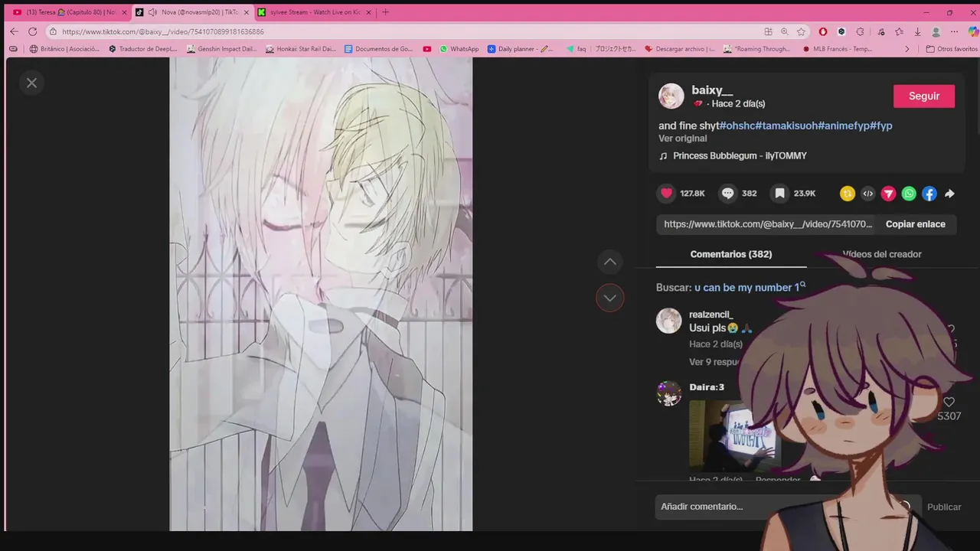Image resolution: width=980 pixels, height=551 pixels.
Task: Open more share options with the arrow icon
Action: click(x=949, y=194)
